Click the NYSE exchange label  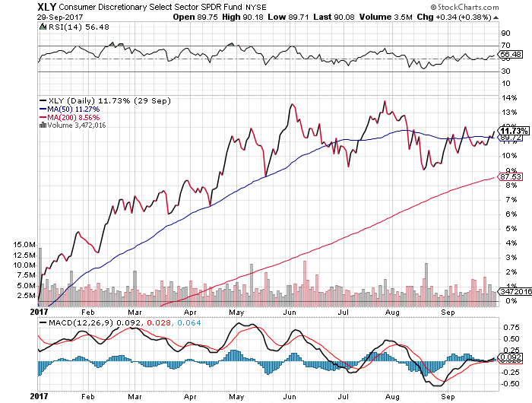point(256,7)
